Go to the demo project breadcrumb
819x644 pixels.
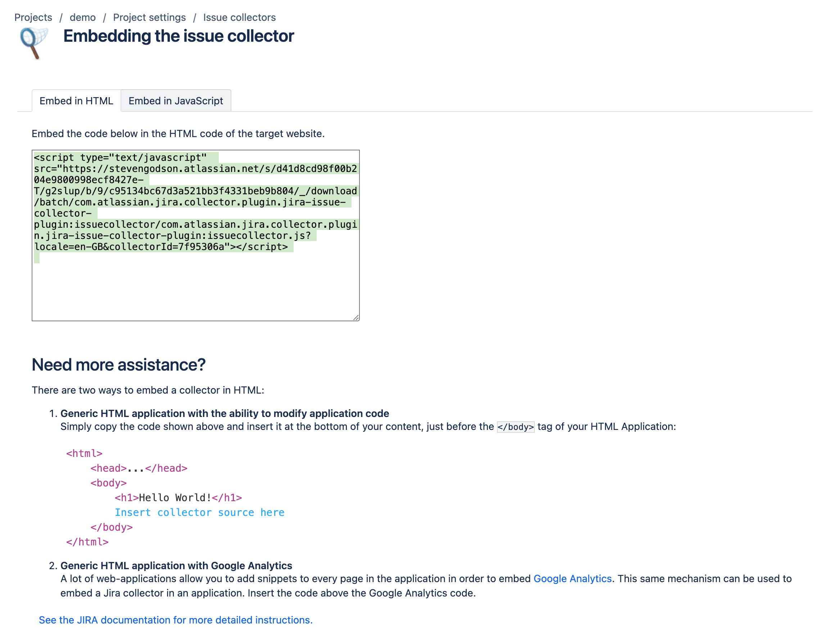tap(82, 17)
